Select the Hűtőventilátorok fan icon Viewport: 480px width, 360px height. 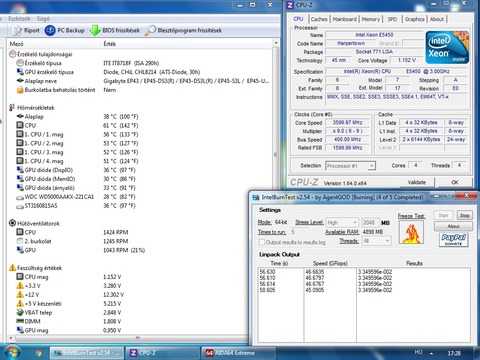point(13,223)
